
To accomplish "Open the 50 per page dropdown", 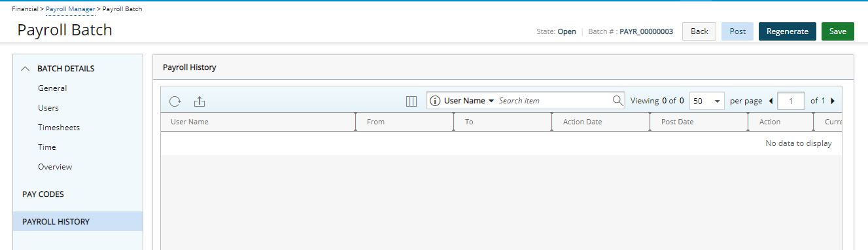I will (707, 101).
